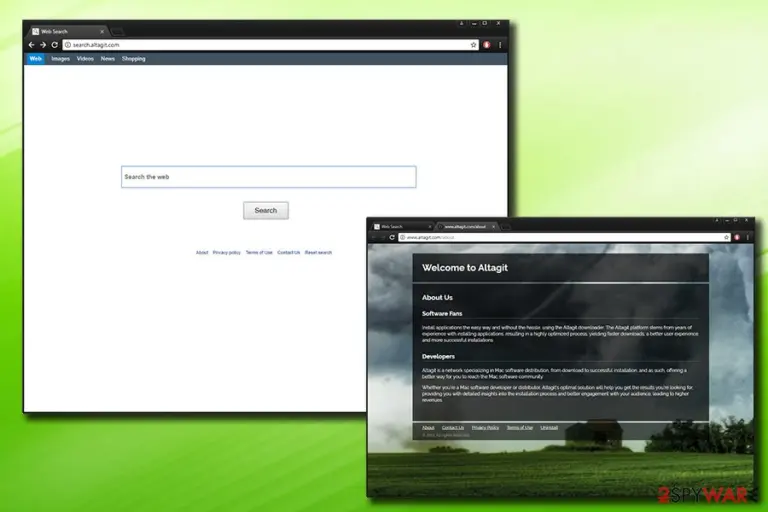This screenshot has width=768, height=512.
Task: Switch to News search category
Action: [107, 59]
